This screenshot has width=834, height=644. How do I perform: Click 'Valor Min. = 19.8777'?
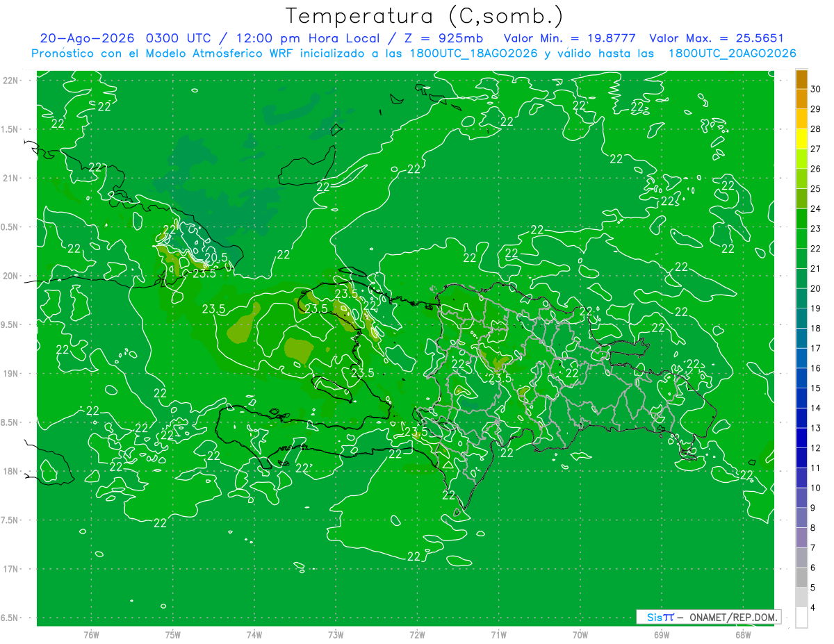[569, 38]
